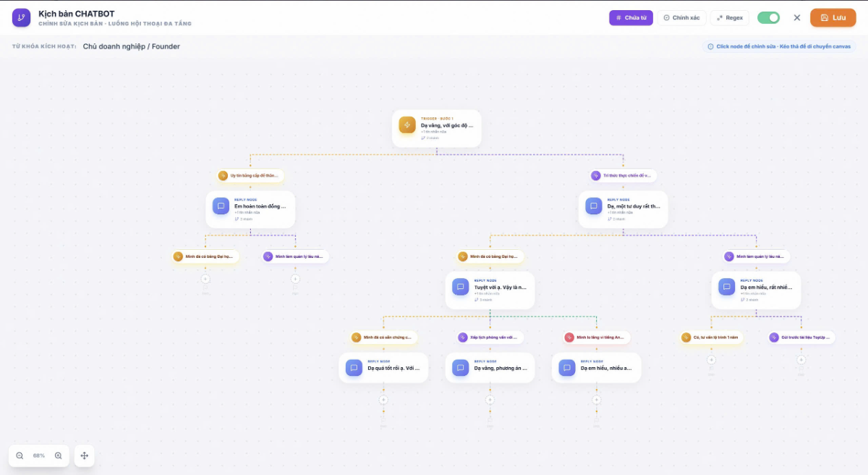868x475 pixels.
Task: Click purple icon on 'Gửi trước tài liệu TopUp'
Action: (x=775, y=337)
